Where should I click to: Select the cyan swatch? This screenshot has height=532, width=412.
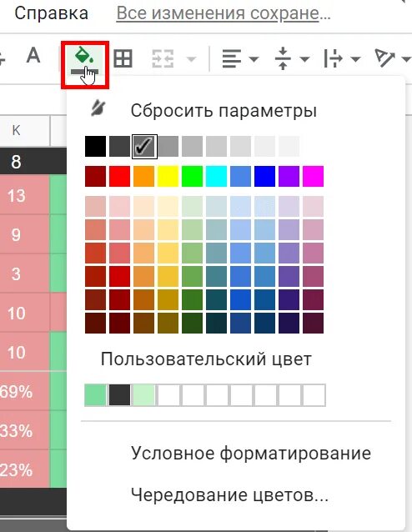216,176
